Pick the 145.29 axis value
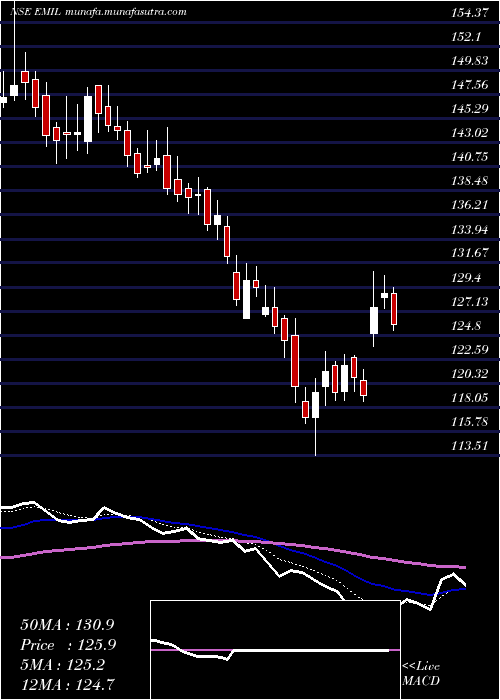500x700 pixels. (469, 109)
